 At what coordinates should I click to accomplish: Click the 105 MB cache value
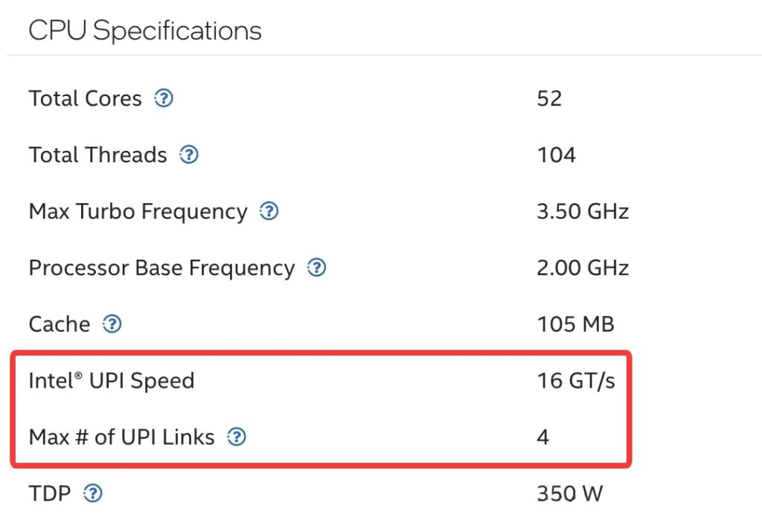coord(575,324)
